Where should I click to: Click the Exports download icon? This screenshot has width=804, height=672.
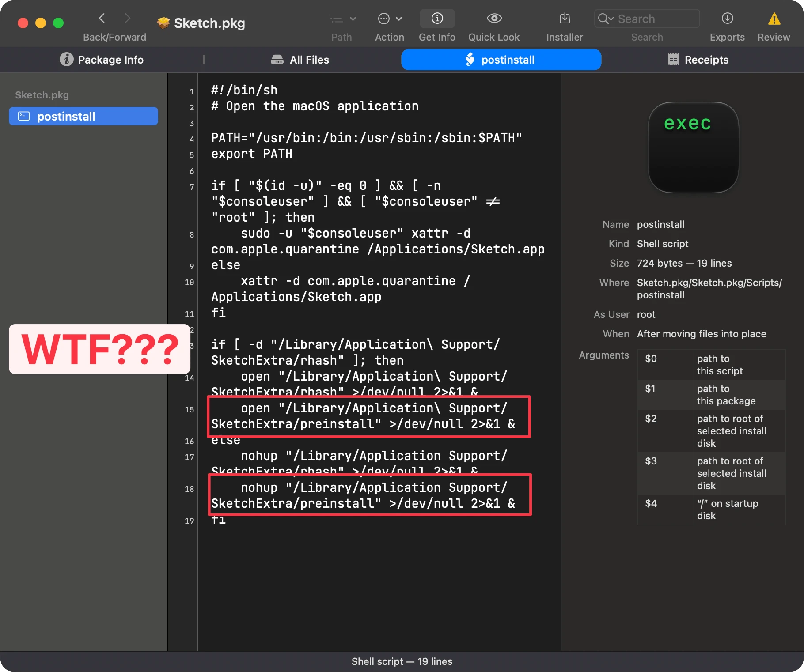tap(727, 18)
